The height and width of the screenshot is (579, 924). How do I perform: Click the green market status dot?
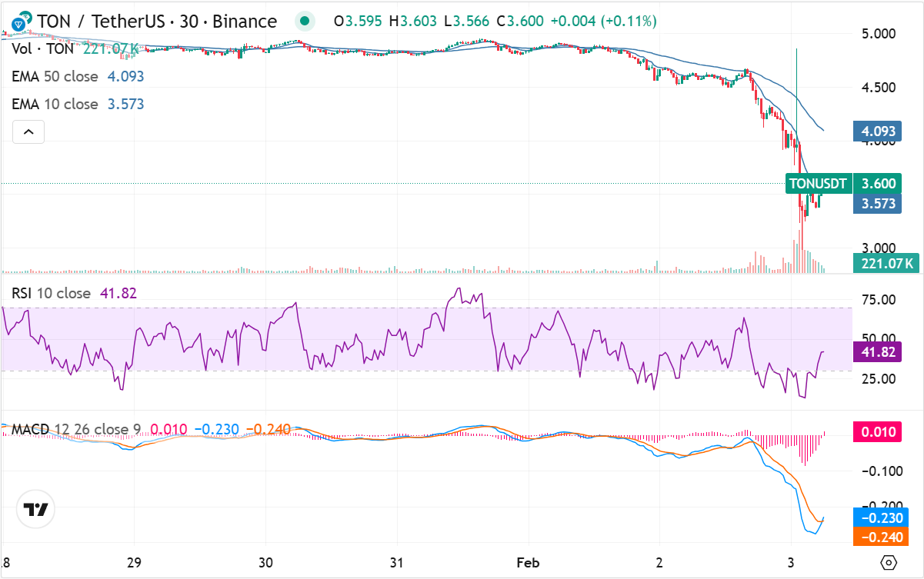(306, 22)
